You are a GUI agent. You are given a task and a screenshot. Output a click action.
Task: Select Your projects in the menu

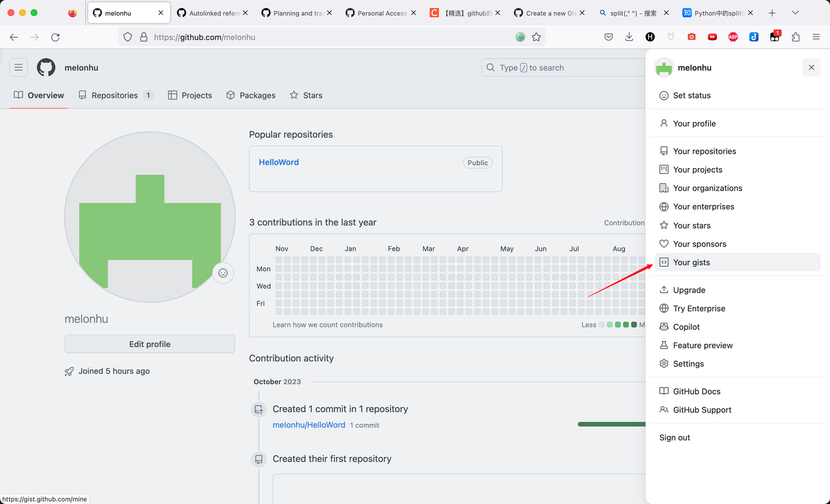coord(738,169)
